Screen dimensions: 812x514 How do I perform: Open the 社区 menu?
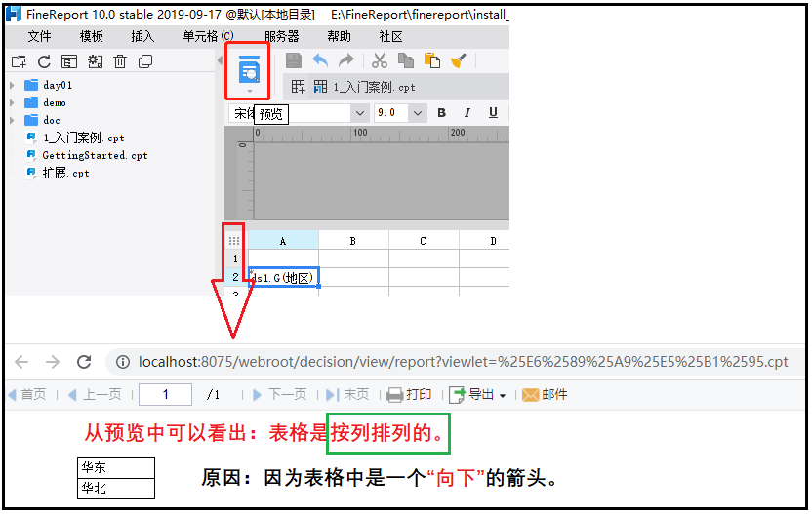coord(390,37)
